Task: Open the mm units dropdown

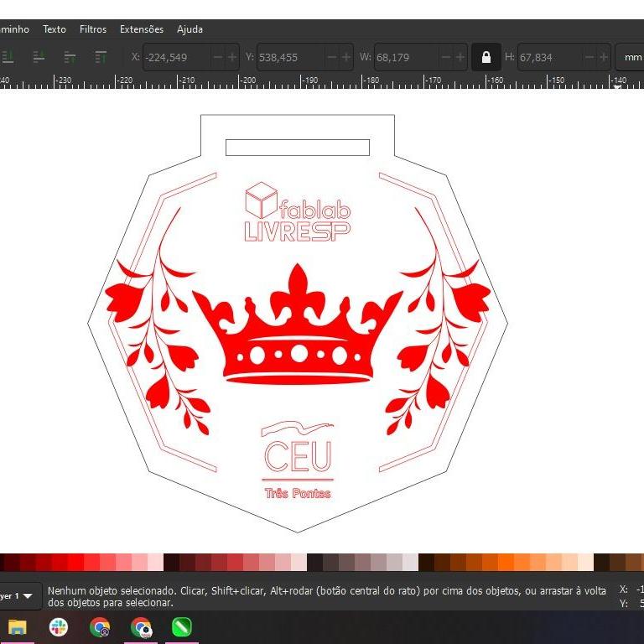Action: tap(631, 57)
